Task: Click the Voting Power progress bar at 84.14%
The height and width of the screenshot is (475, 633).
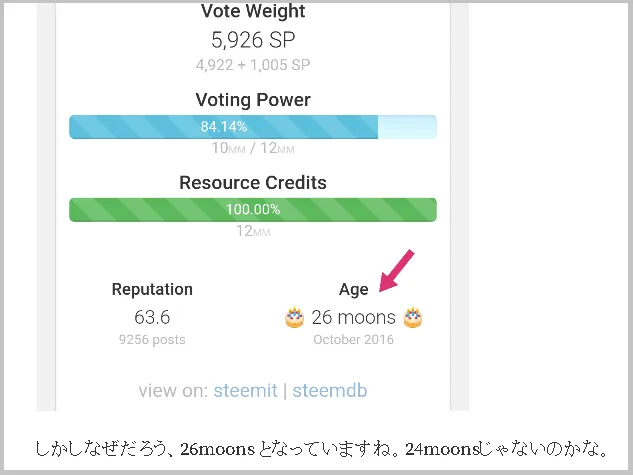Action: 253,127
